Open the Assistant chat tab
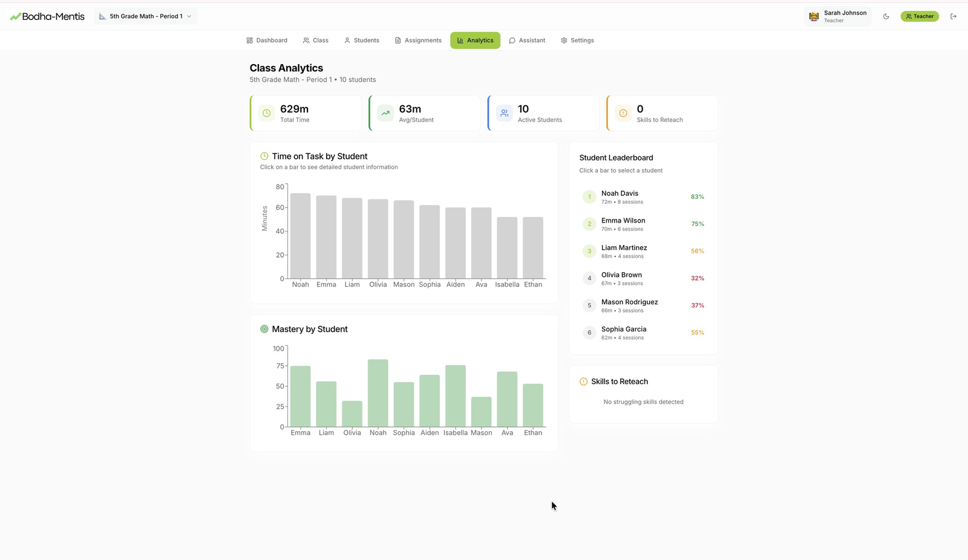Screen dimensions: 968x560 527,41
